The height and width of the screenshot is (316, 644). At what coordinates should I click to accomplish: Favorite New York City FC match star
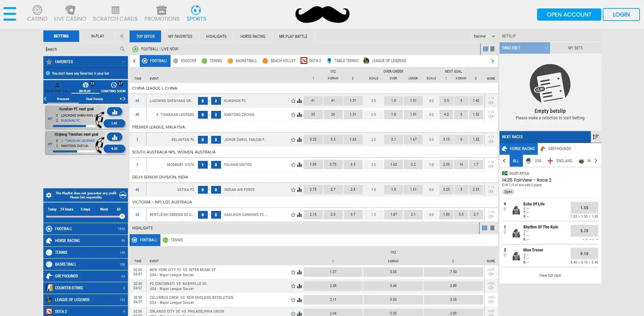point(293,272)
